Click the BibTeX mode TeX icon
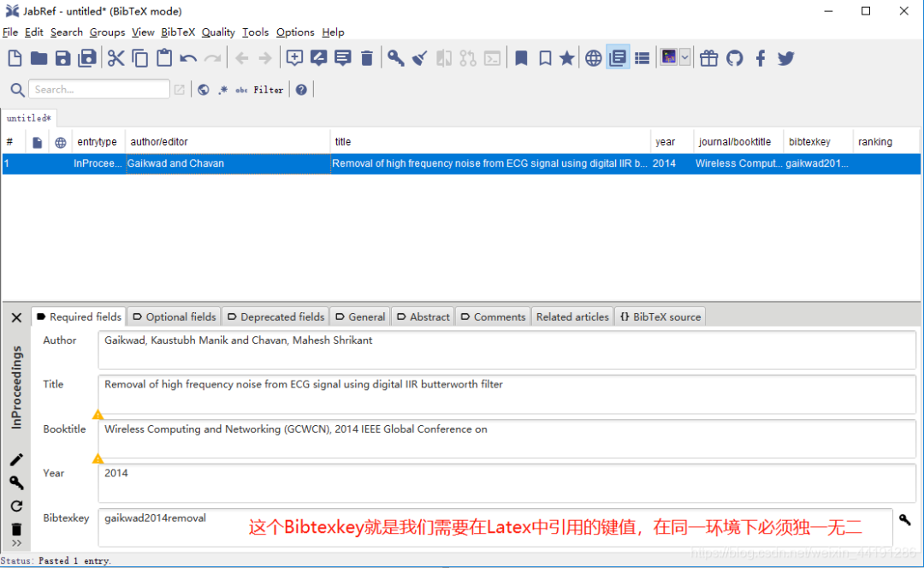 (669, 57)
